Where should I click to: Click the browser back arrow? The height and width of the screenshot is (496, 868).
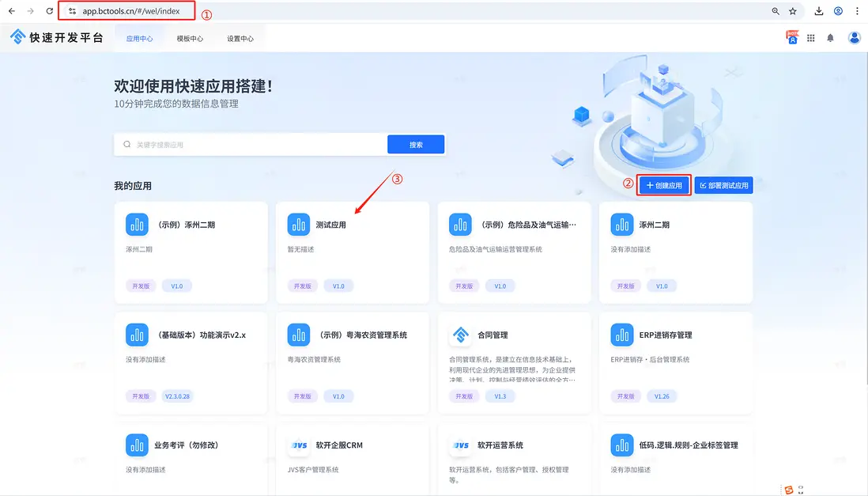12,11
